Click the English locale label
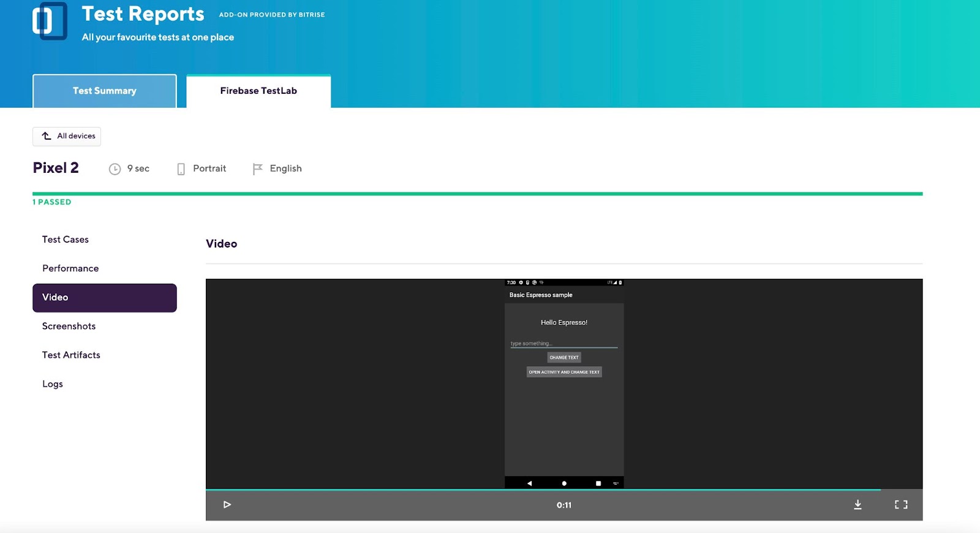The height and width of the screenshot is (533, 980). [x=286, y=168]
